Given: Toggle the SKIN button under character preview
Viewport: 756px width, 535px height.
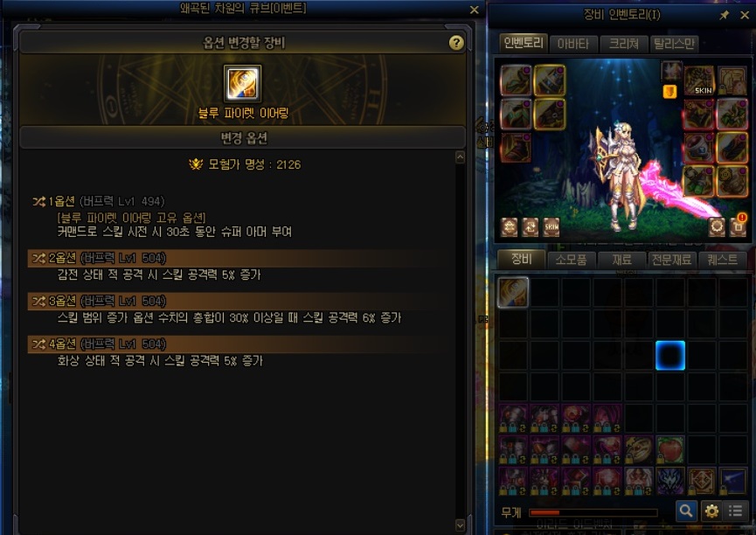Looking at the screenshot, I should click(x=551, y=226).
